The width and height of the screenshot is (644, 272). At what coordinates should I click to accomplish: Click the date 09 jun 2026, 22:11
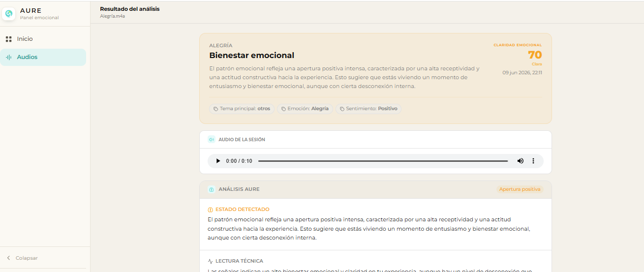(x=522, y=72)
